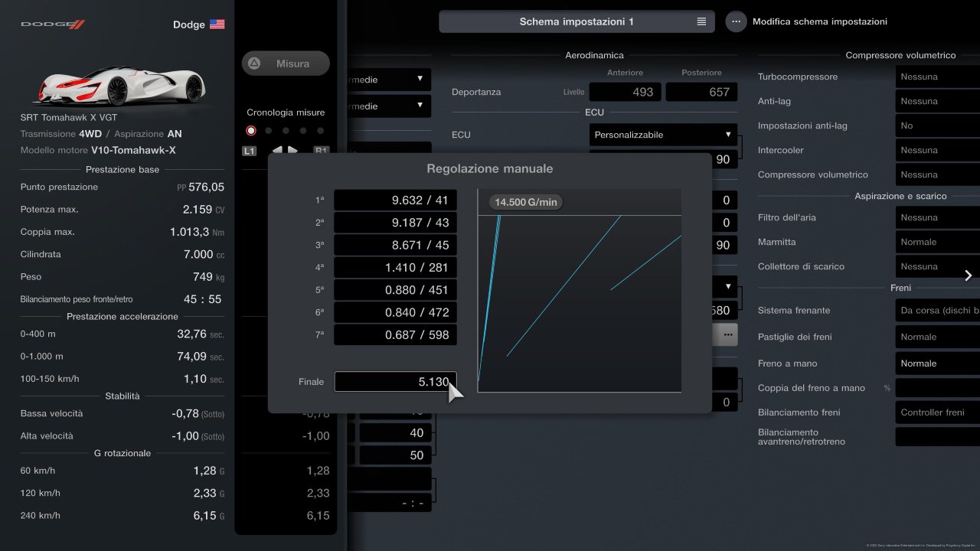980x551 pixels.
Task: Click the partially hidden three-dots button behind dialog
Action: (726, 334)
